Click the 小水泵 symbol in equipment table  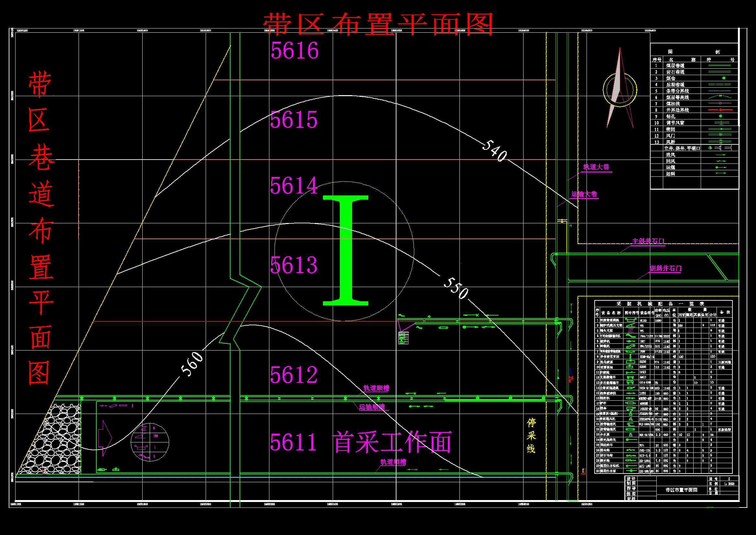[631, 434]
